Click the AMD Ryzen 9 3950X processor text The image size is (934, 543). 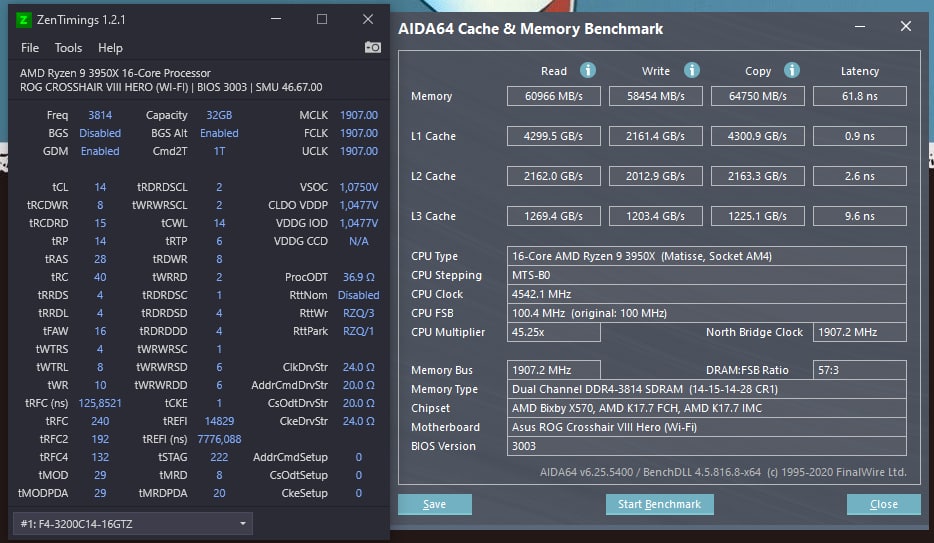[115, 73]
